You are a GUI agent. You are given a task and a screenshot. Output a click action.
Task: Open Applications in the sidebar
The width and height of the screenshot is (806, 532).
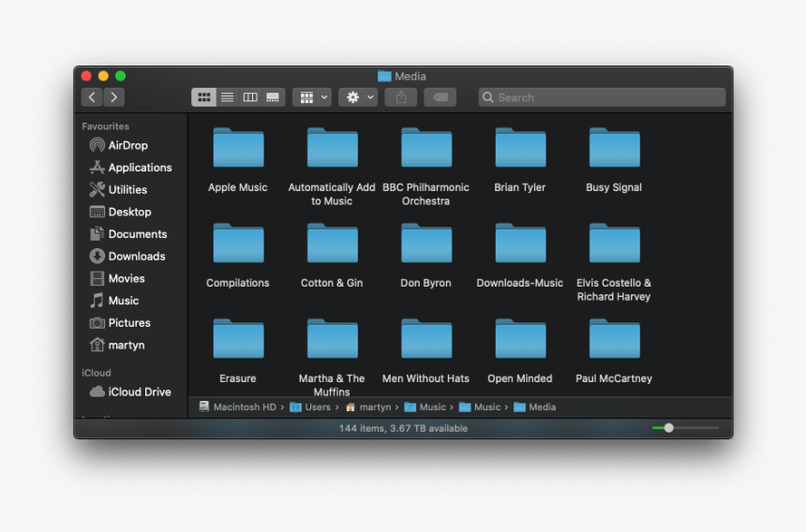(131, 168)
